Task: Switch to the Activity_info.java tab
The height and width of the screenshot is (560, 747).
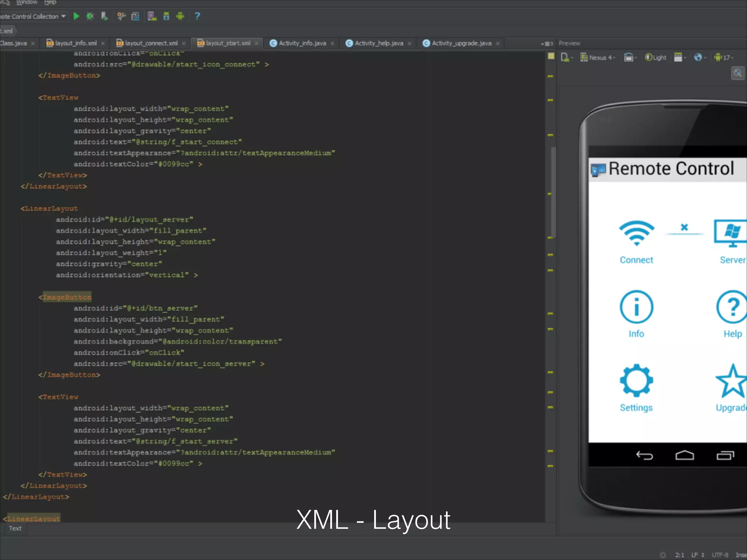Action: click(x=302, y=43)
